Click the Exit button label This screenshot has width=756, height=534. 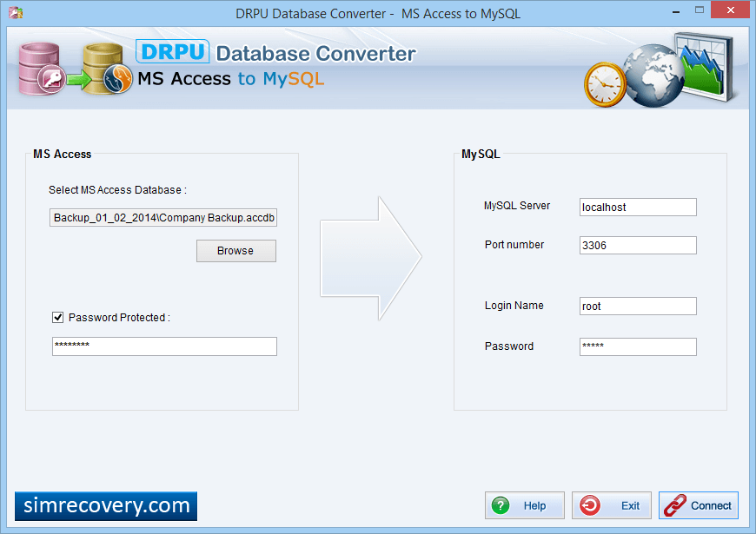point(630,505)
